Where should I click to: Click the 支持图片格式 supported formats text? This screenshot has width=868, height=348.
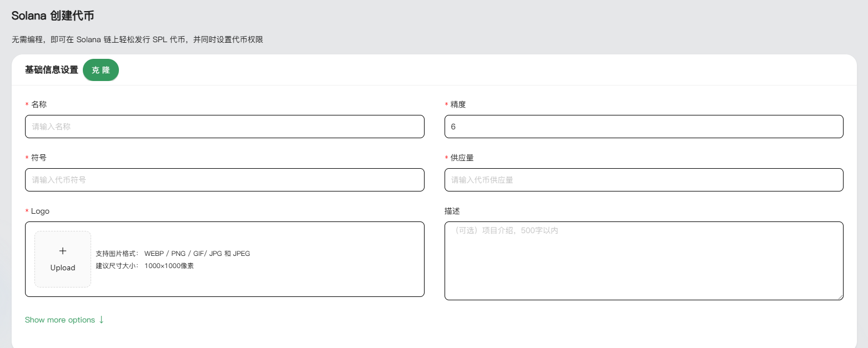click(x=173, y=254)
